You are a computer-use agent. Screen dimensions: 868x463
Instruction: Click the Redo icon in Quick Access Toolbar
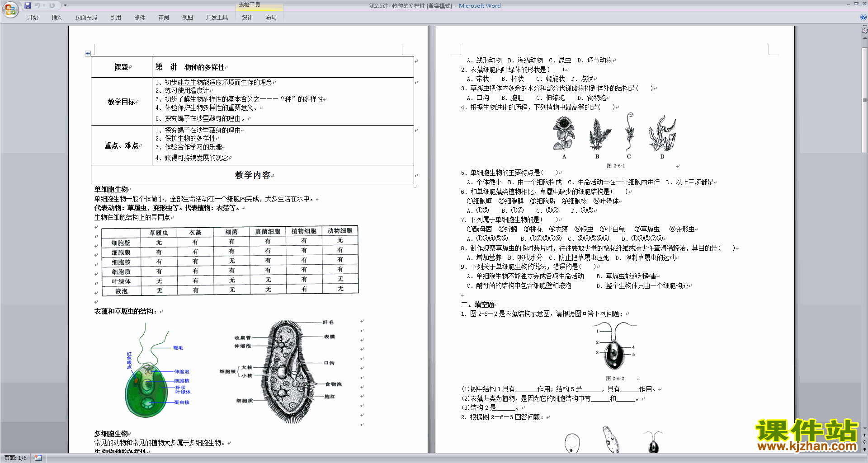52,5
